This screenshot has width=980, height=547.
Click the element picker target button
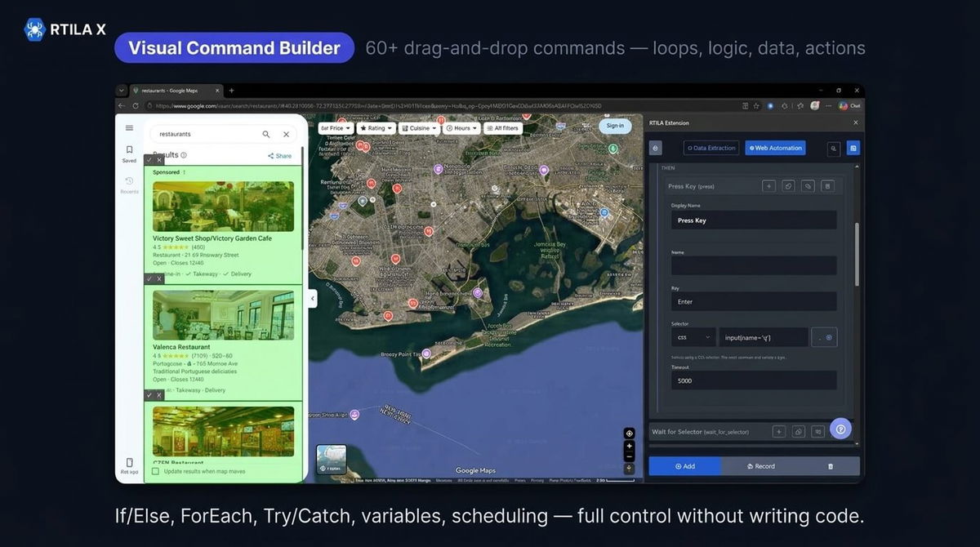click(824, 337)
